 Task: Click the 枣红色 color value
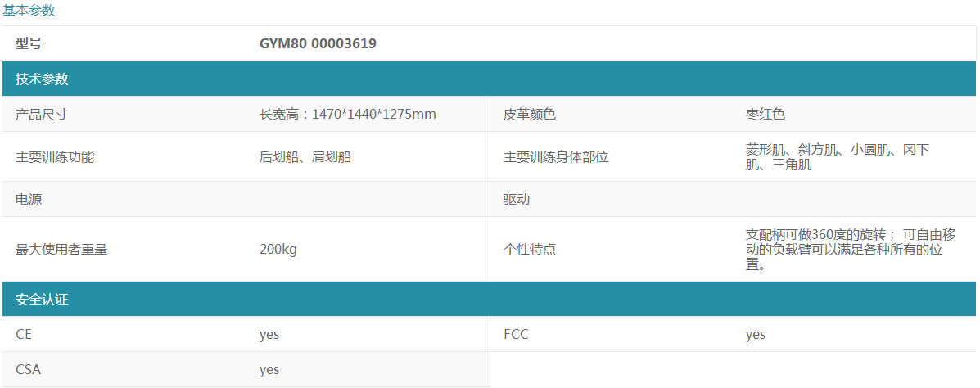coord(765,114)
